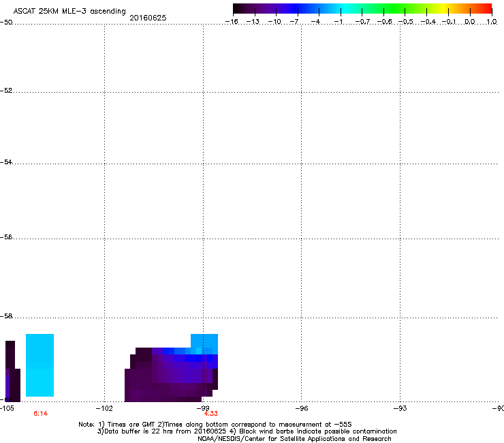The width and height of the screenshot is (504, 443).
Task: Click the longitude label -96
Action: pyautogui.click(x=302, y=408)
